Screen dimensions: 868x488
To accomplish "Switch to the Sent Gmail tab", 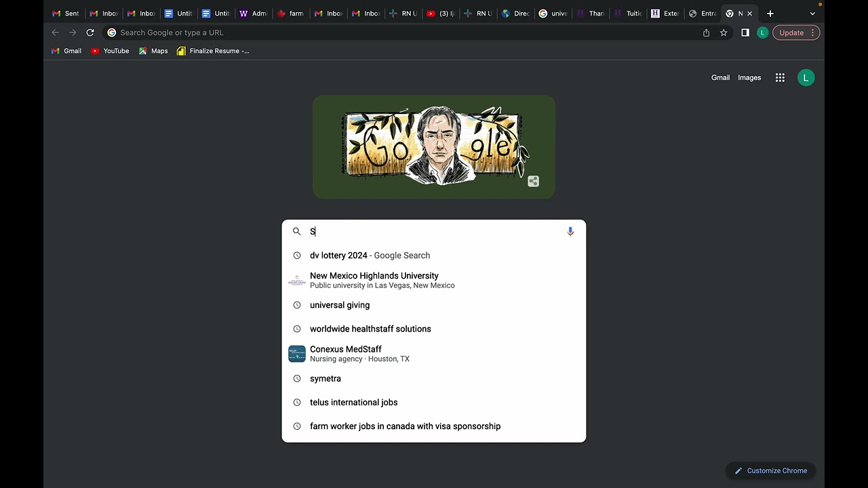I will click(x=66, y=14).
